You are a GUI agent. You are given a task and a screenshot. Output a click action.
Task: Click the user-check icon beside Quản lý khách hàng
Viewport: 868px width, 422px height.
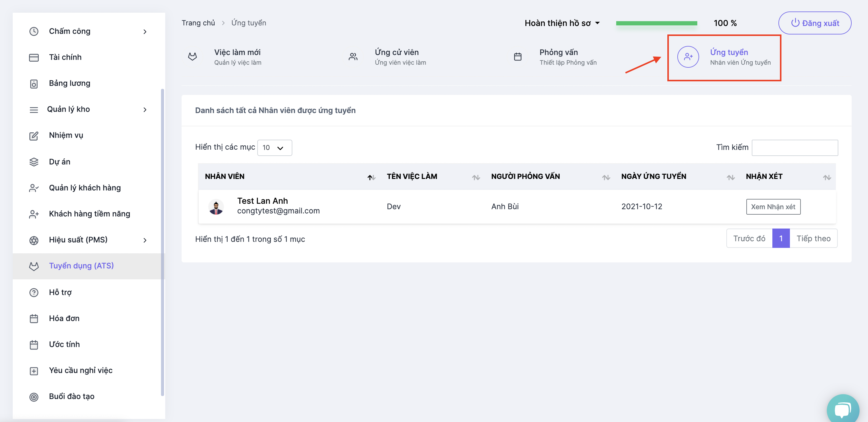(34, 188)
